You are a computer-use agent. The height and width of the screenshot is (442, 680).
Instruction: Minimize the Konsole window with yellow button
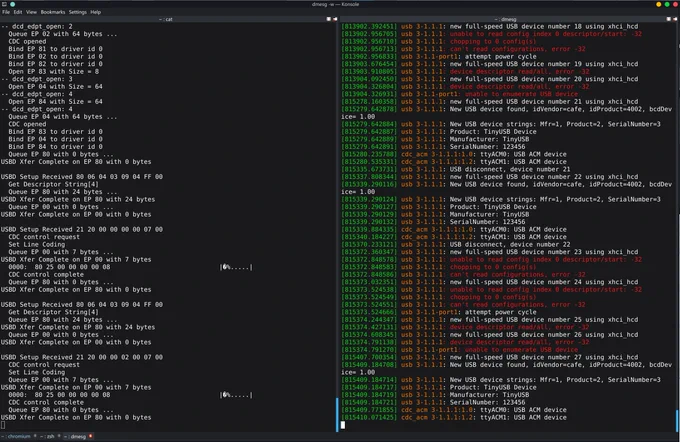(x=658, y=4)
